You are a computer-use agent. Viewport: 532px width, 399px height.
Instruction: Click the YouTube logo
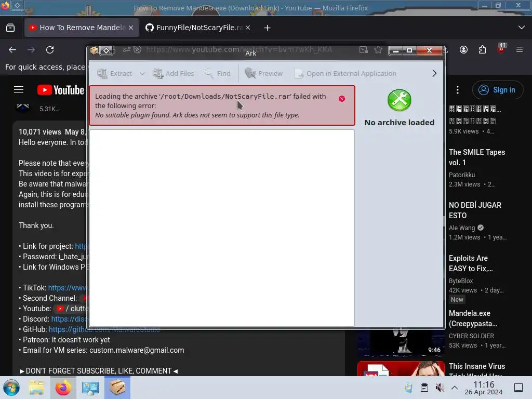pyautogui.click(x=61, y=90)
